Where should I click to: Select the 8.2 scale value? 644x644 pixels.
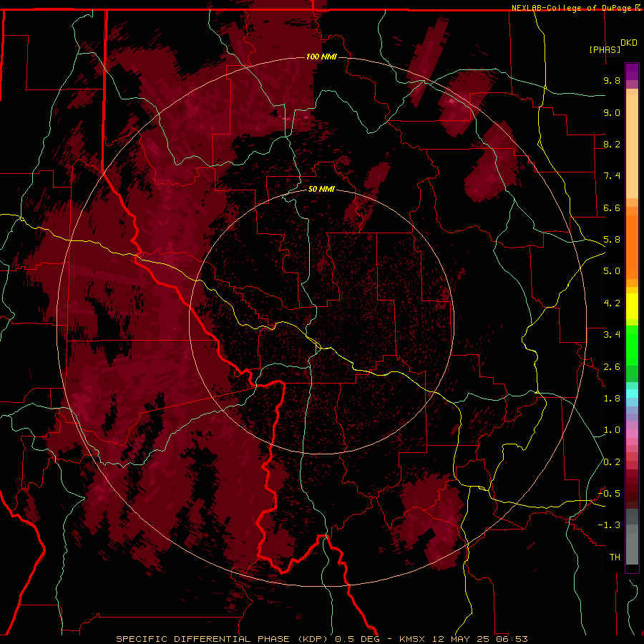tap(612, 144)
